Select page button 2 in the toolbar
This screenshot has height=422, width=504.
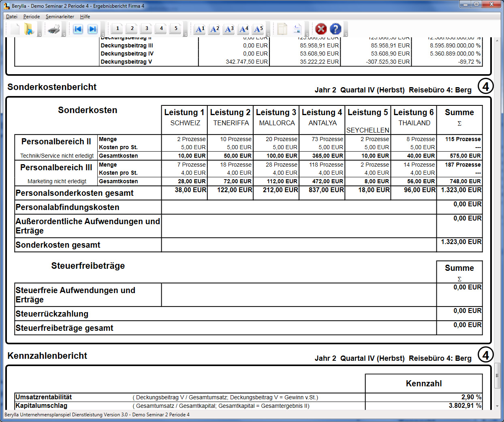[x=132, y=28]
